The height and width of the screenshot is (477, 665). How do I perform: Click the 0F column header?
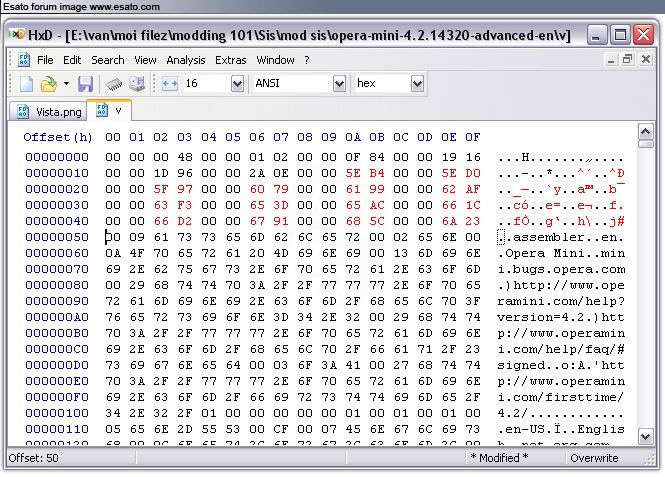tap(472, 137)
